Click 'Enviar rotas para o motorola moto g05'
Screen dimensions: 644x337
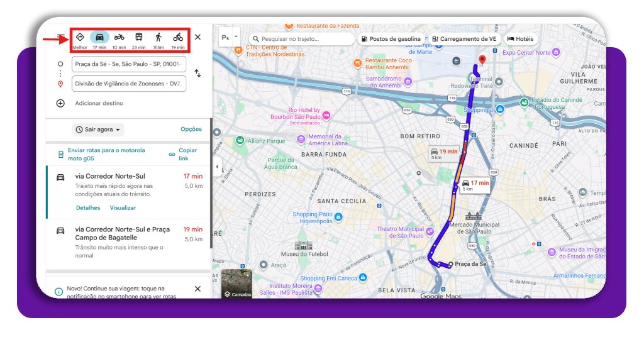tap(105, 154)
